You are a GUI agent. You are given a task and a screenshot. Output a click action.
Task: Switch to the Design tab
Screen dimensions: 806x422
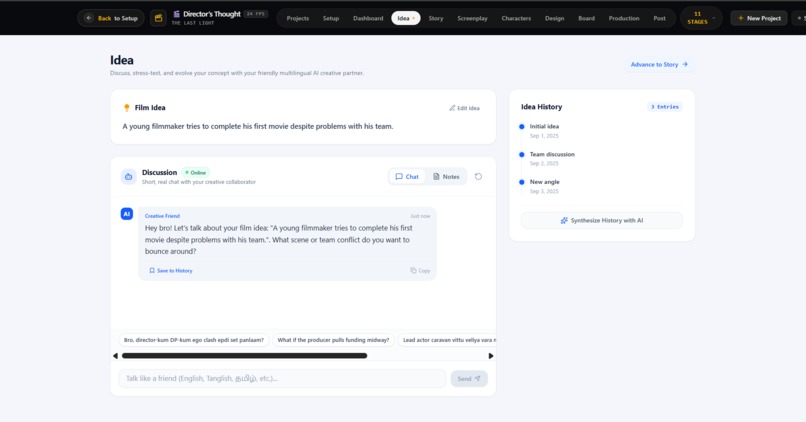554,18
